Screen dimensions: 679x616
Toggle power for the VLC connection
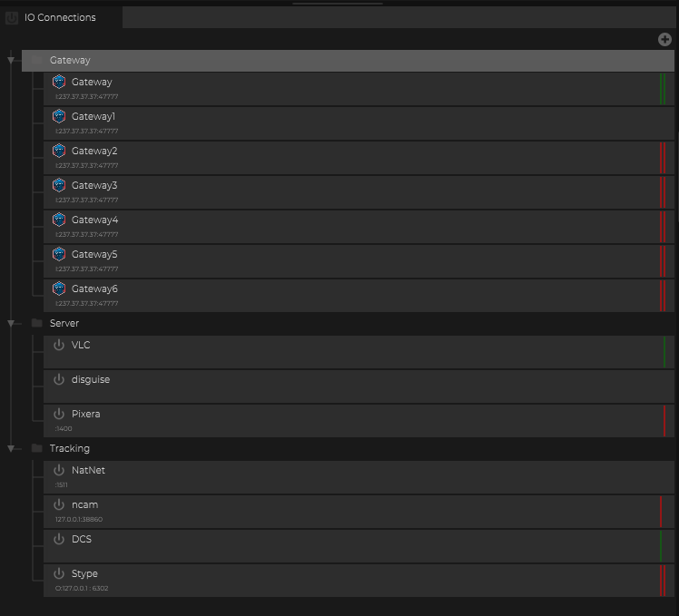point(59,345)
